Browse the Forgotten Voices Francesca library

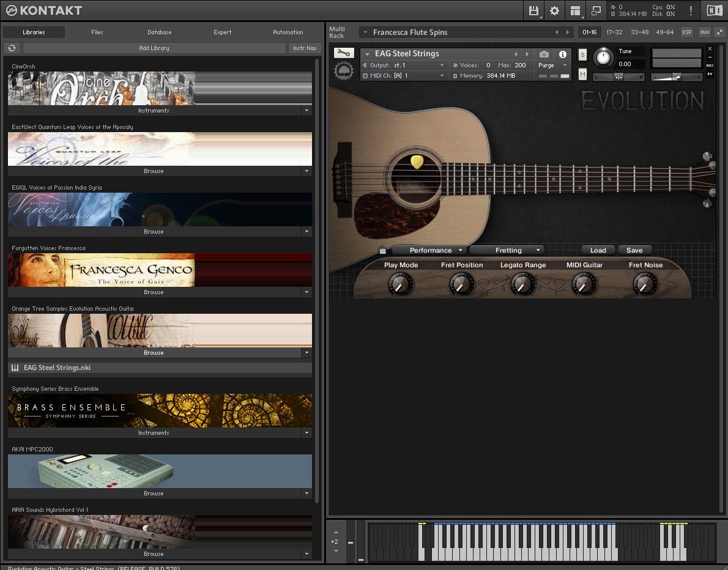click(x=154, y=292)
